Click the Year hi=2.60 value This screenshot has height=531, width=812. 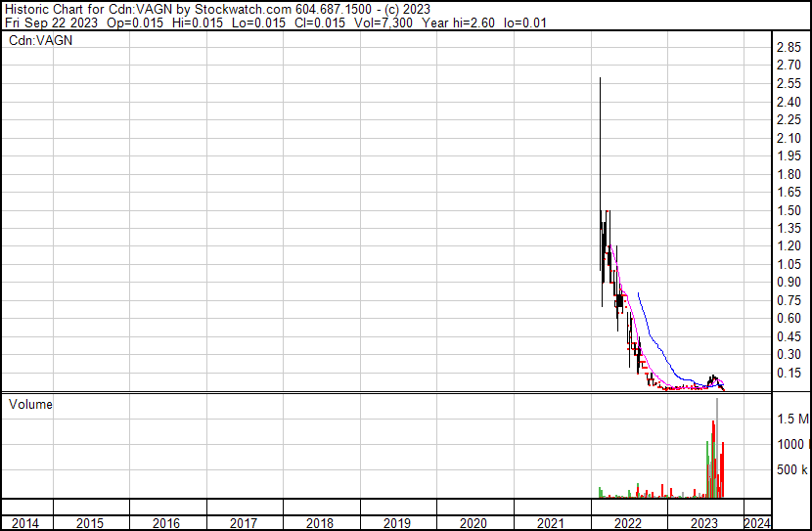tap(458, 22)
